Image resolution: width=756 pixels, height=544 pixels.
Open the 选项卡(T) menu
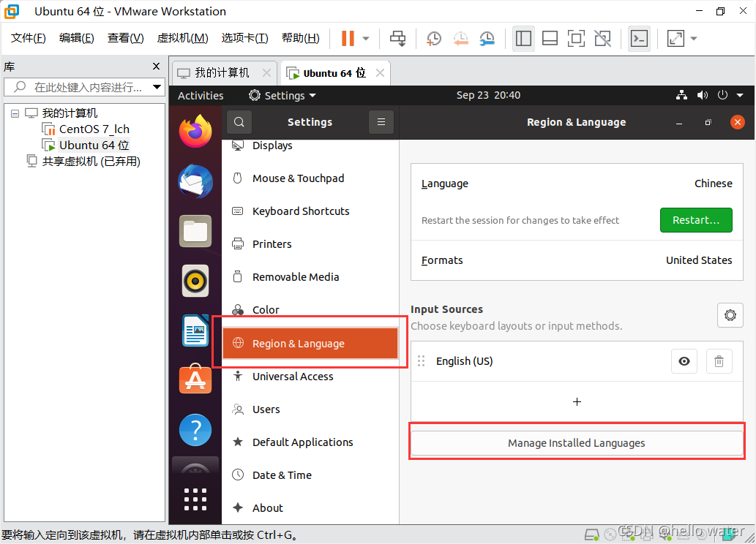tap(244, 38)
